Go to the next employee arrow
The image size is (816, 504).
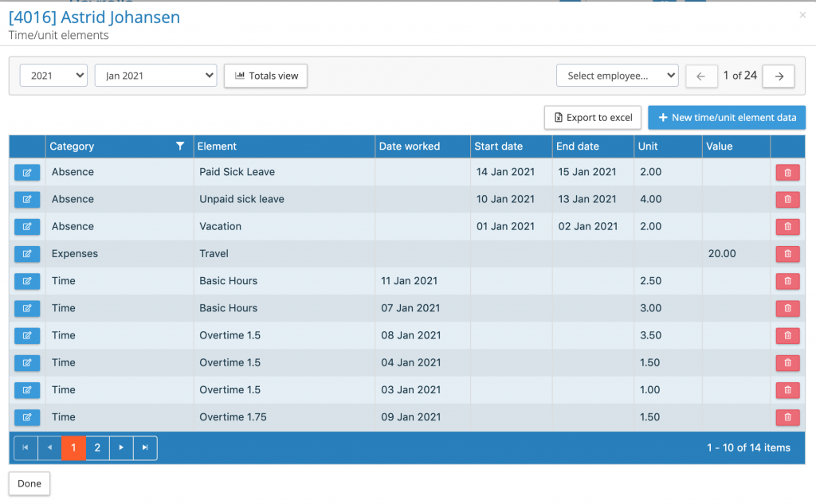pyautogui.click(x=779, y=76)
